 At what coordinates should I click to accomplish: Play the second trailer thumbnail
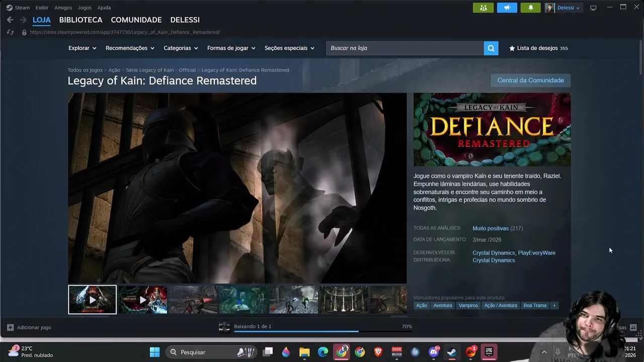point(143,300)
